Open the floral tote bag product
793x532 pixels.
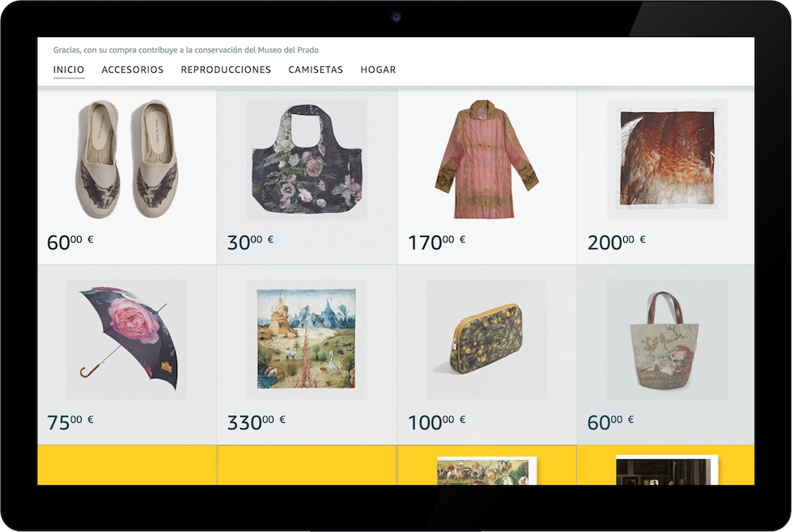coord(307,159)
